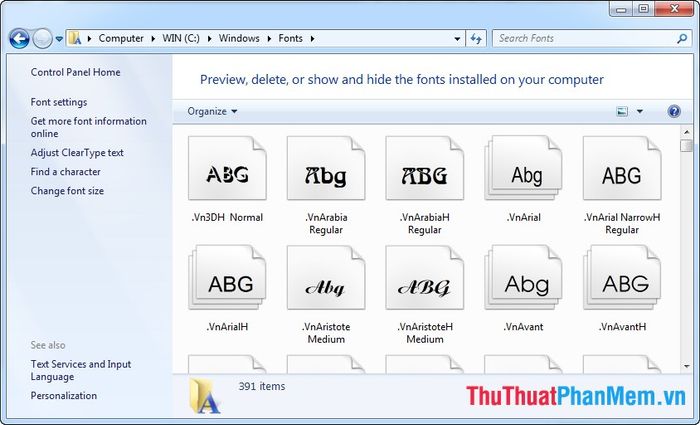Expand the arrow after Fonts in path
The height and width of the screenshot is (425, 700).
pyautogui.click(x=312, y=39)
